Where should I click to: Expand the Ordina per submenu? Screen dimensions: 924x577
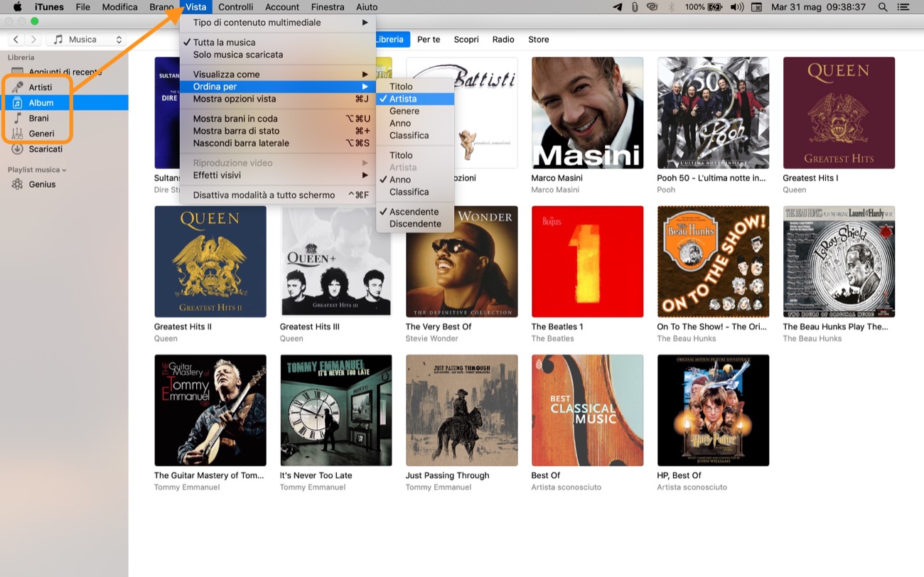click(x=278, y=87)
